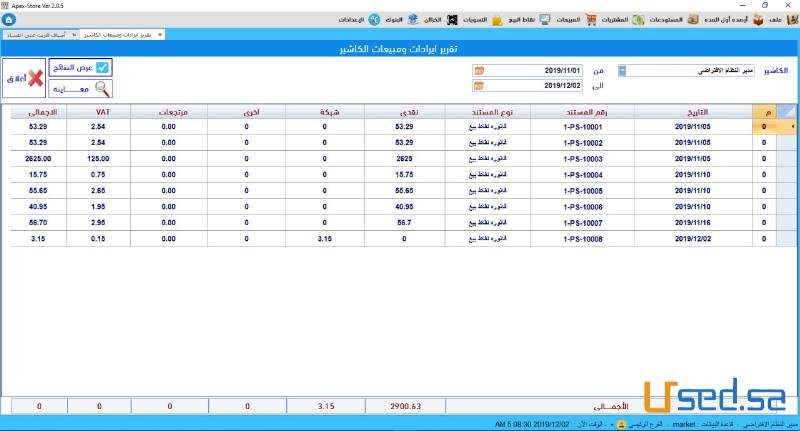Open the calendar for the الى end date
Image resolution: width=800 pixels, height=431 pixels.
pyautogui.click(x=479, y=86)
